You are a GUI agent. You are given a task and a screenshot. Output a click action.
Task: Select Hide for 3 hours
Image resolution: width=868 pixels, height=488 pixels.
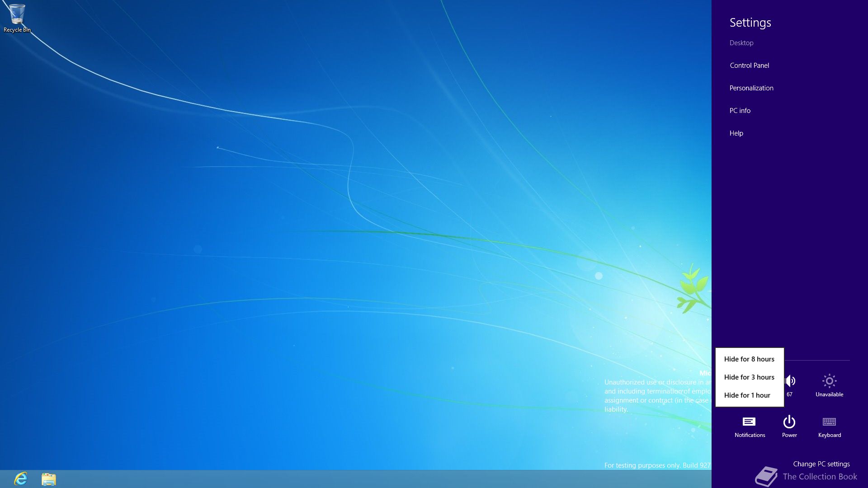click(x=749, y=377)
